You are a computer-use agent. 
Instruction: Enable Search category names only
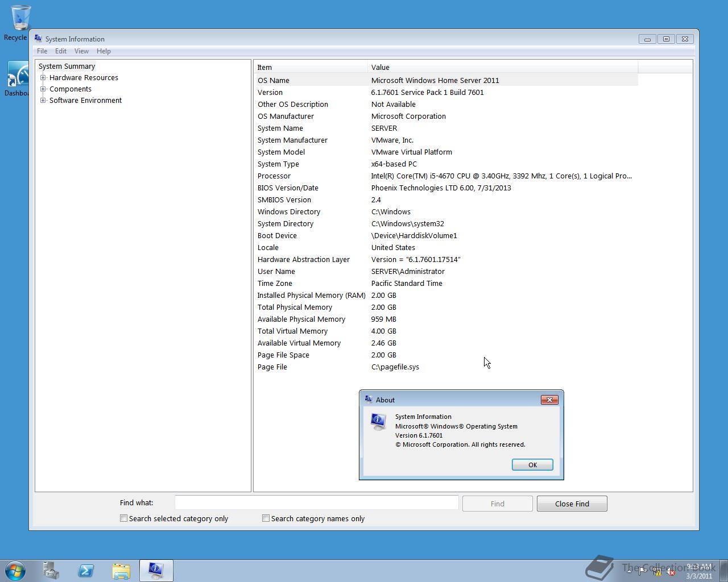tap(266, 518)
